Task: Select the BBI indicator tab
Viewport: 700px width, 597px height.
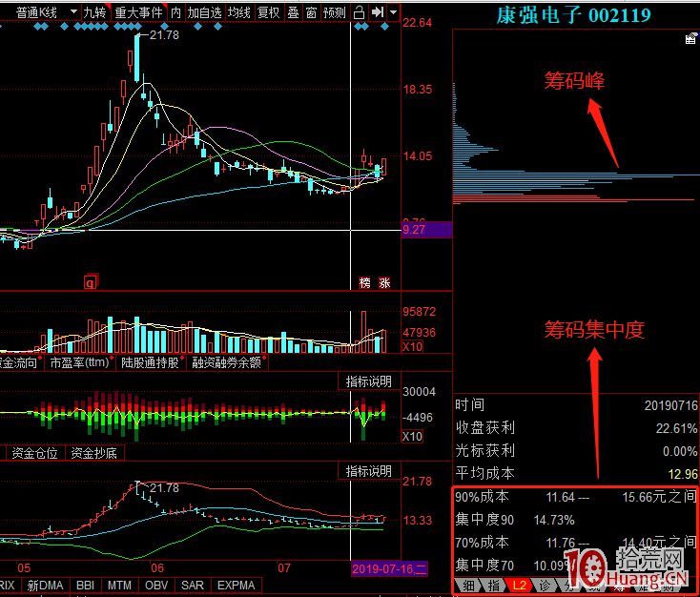Action: [85, 586]
